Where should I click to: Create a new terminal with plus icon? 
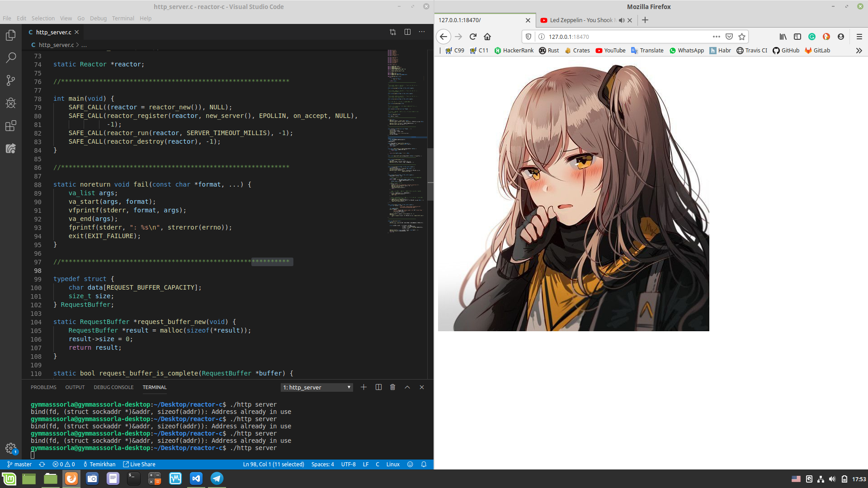pyautogui.click(x=363, y=387)
